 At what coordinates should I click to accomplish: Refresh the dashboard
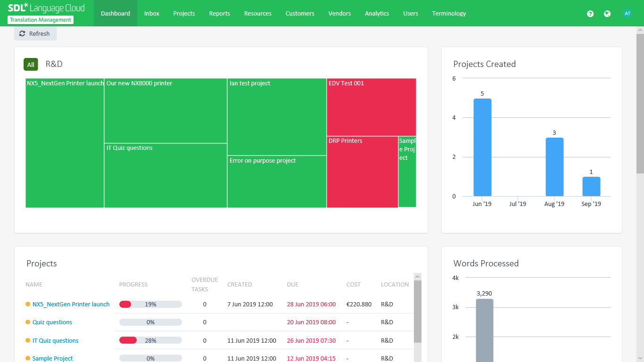pos(35,33)
